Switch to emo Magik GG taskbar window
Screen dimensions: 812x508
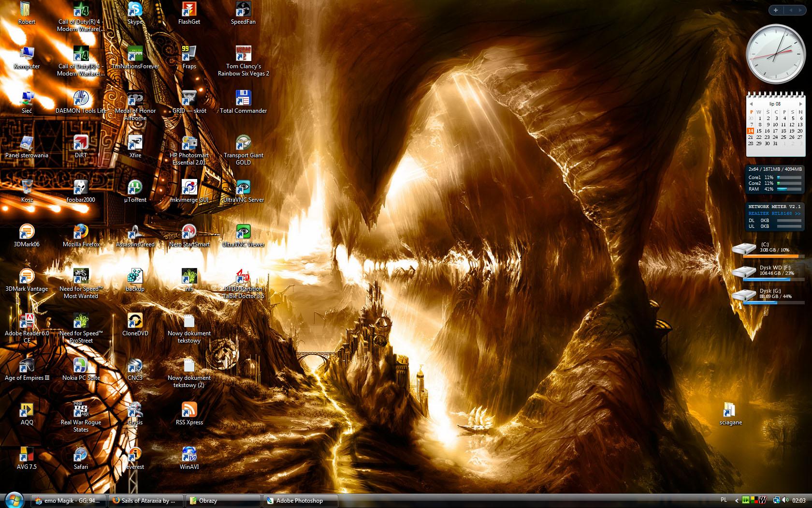click(68, 501)
